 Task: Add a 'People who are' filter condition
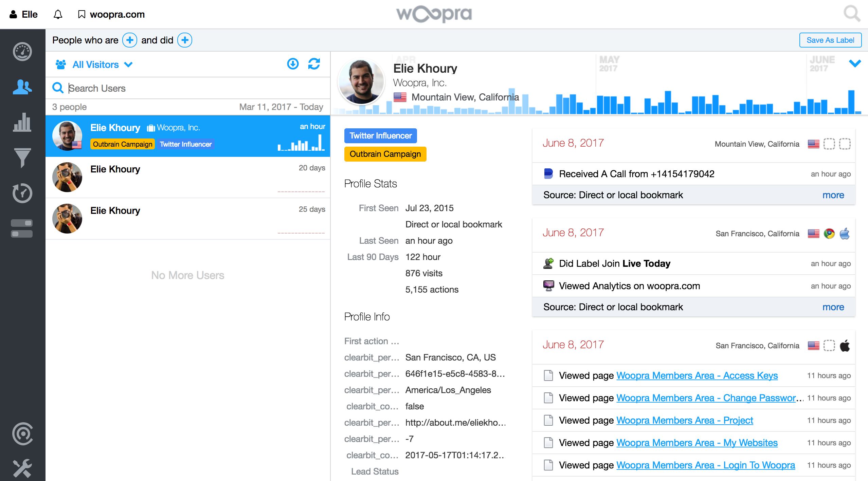130,40
